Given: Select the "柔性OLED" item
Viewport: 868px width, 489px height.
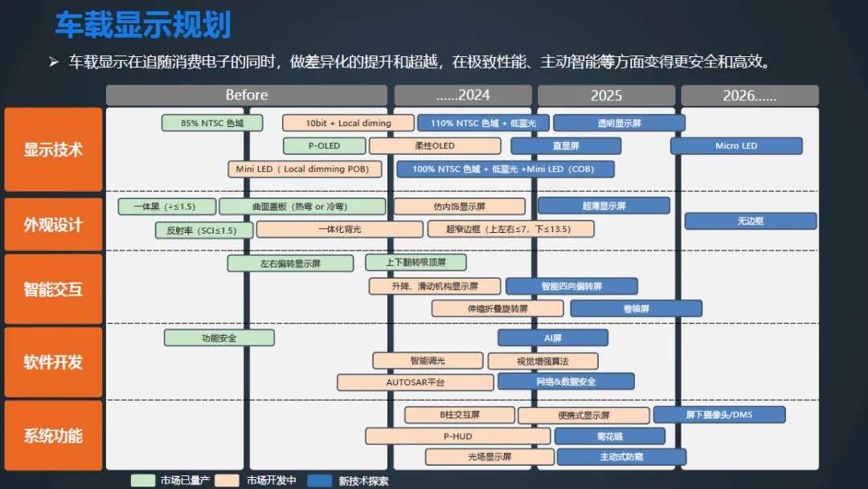Looking at the screenshot, I should coord(434,145).
